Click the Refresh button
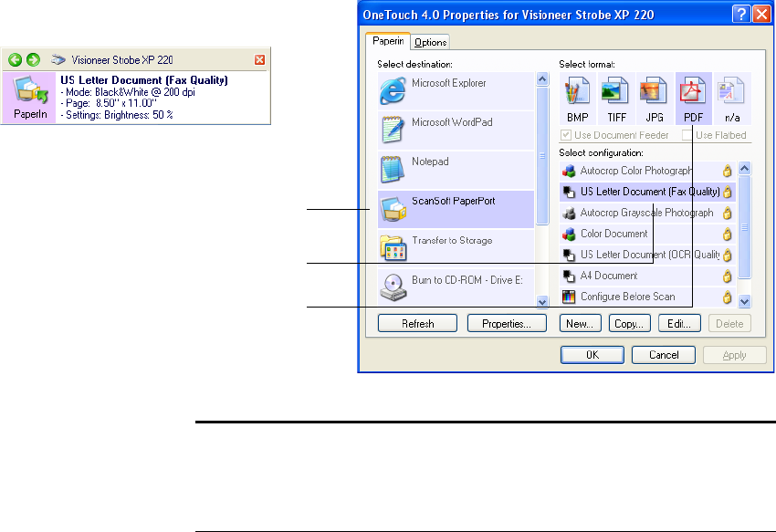Image resolution: width=776 pixels, height=532 pixels. click(418, 324)
